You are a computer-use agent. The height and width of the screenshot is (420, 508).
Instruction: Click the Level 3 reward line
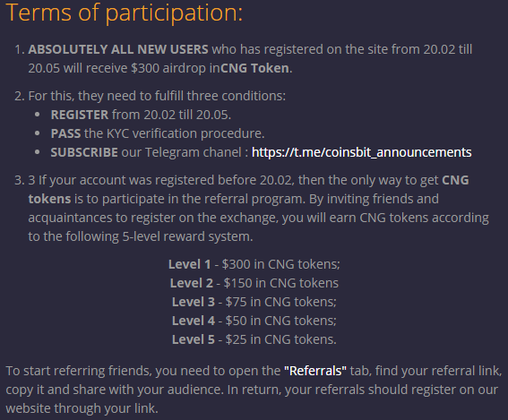[x=254, y=302]
